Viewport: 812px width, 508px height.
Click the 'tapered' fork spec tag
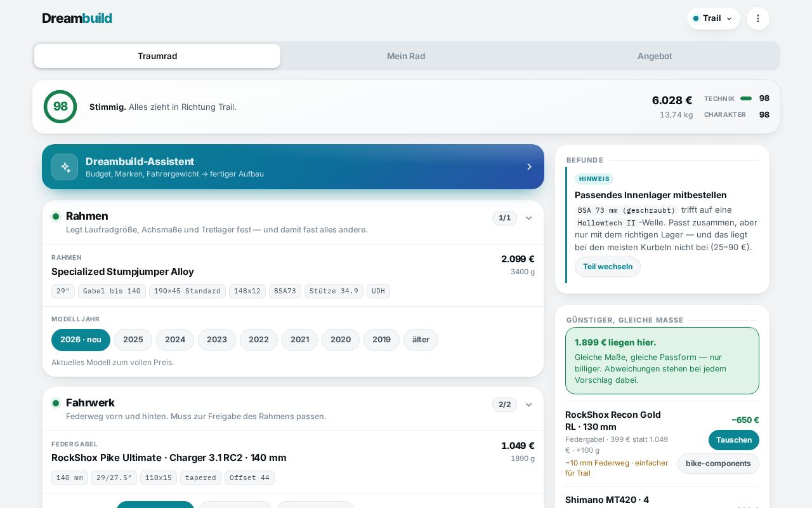[200, 478]
